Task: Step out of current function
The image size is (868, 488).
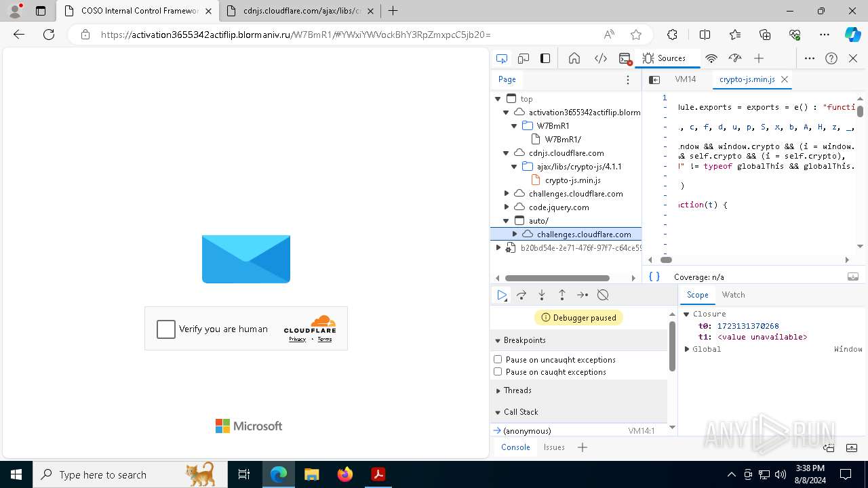Action: pyautogui.click(x=562, y=295)
